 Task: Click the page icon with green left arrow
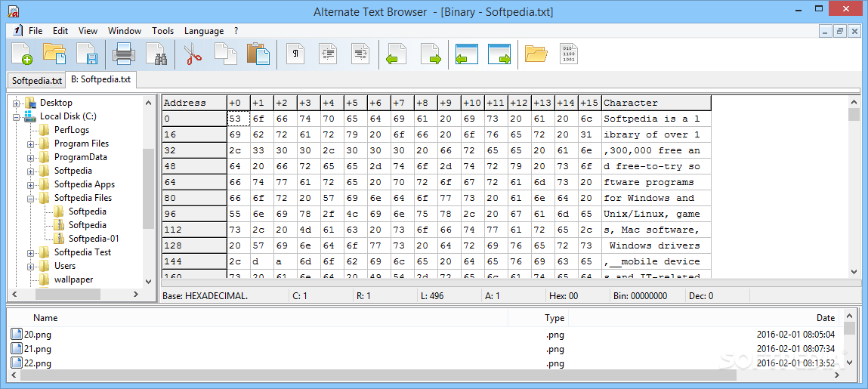(x=397, y=54)
